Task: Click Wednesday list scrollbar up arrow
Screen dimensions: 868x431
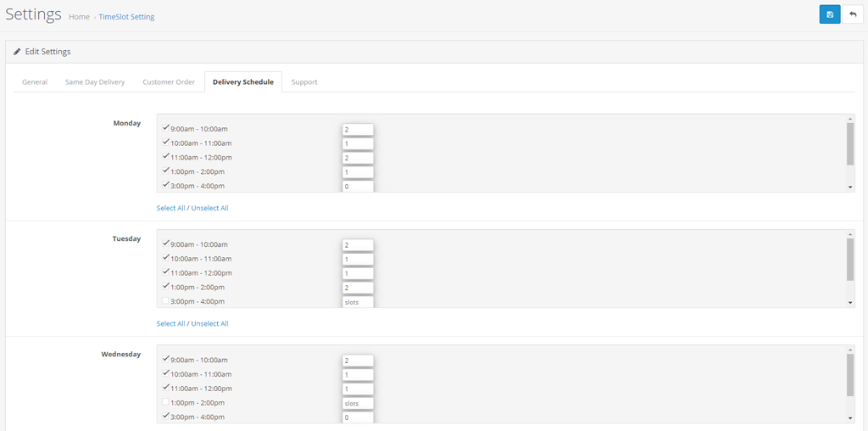Action: click(x=850, y=350)
